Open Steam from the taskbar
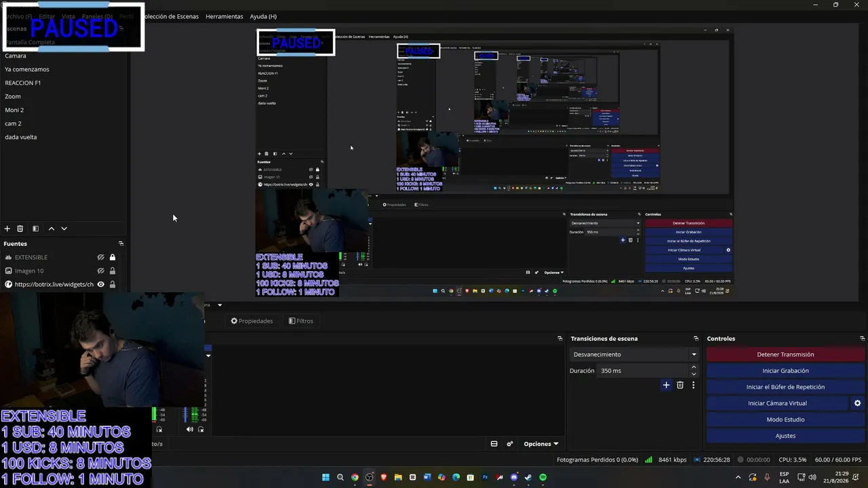This screenshot has width=868, height=488. (528, 477)
